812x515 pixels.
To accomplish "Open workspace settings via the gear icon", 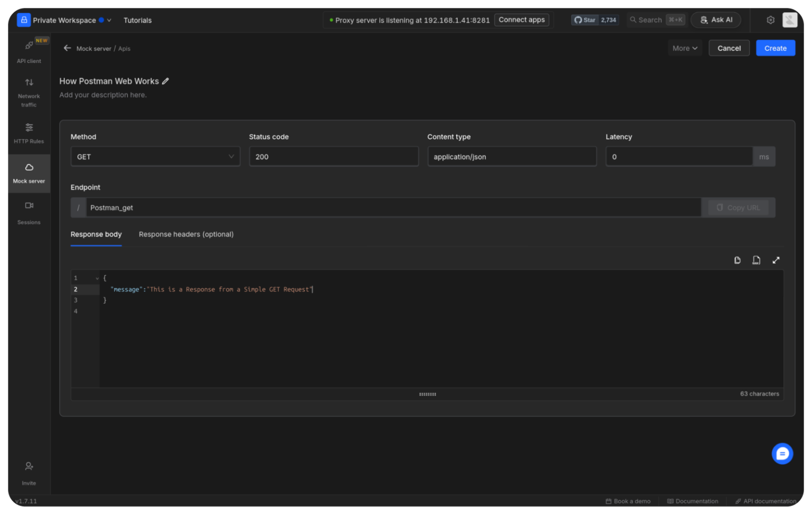I will 770,20.
